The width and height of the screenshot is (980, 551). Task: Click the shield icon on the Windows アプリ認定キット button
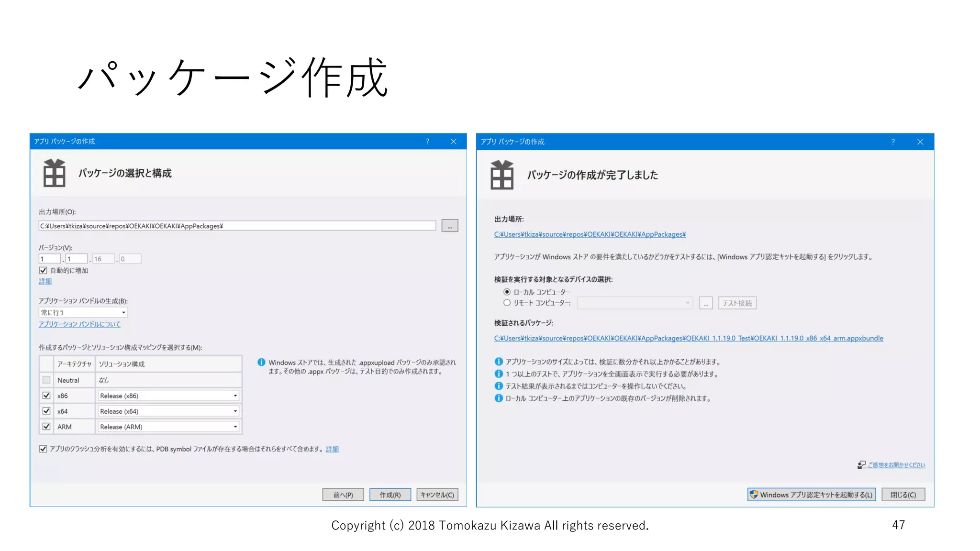[x=754, y=495]
